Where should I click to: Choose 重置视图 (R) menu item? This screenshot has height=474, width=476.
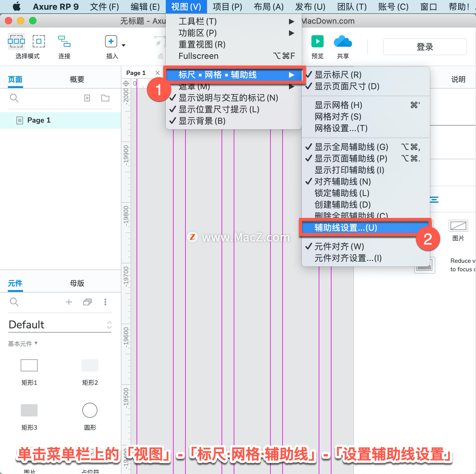click(233, 44)
